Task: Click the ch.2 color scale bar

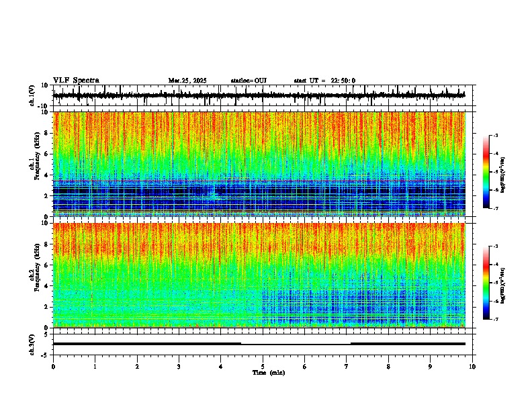Action: [x=486, y=283]
